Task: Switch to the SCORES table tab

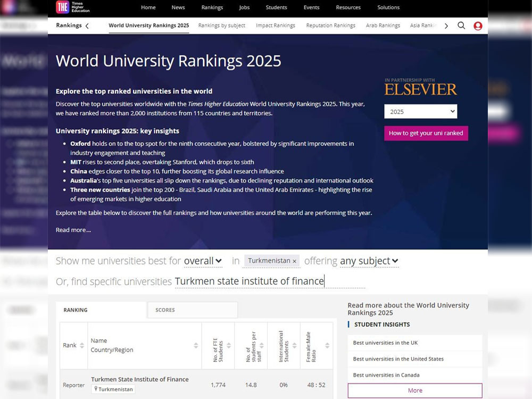Action: pos(193,310)
